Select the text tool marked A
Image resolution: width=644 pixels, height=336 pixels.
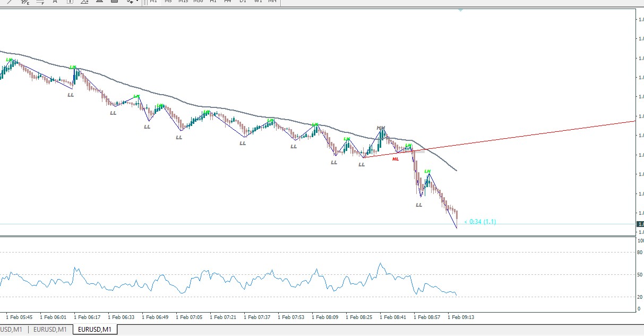55,2
